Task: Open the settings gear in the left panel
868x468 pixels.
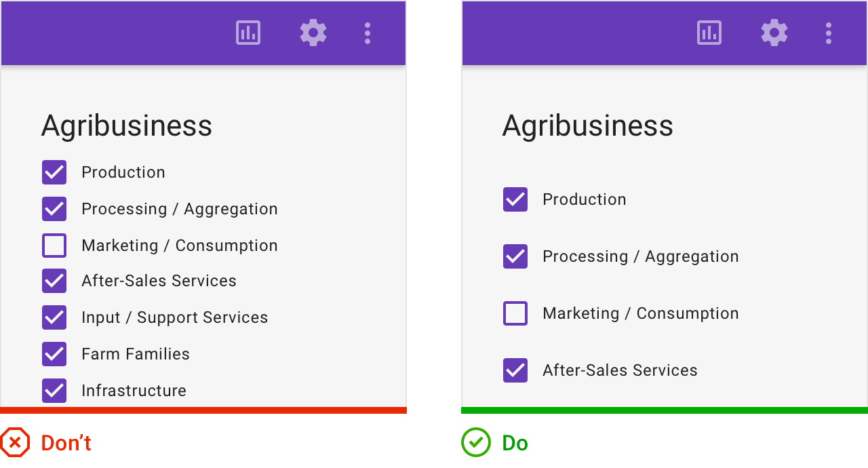Action: pos(313,33)
